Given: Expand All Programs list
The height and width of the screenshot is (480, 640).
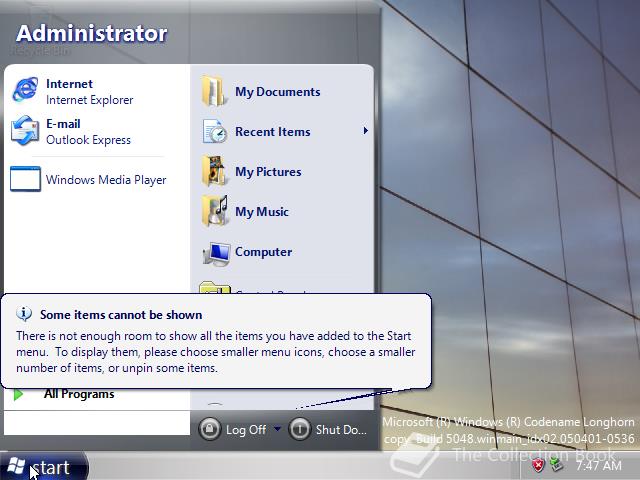Looking at the screenshot, I should pos(96,394).
